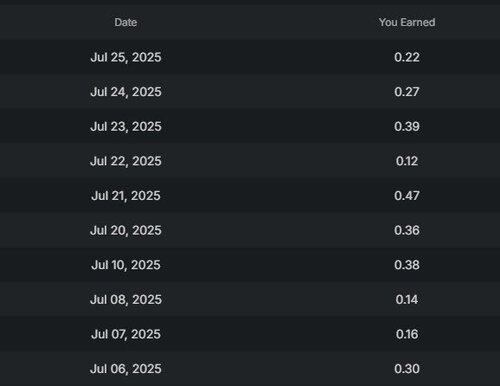
Task: Select the Jul 22, 2025 row date
Action: (126, 161)
